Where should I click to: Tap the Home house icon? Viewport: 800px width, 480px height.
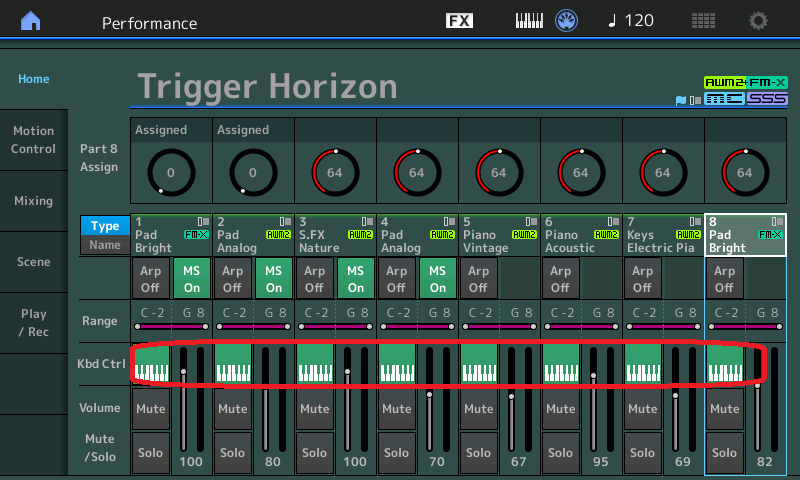point(31,21)
